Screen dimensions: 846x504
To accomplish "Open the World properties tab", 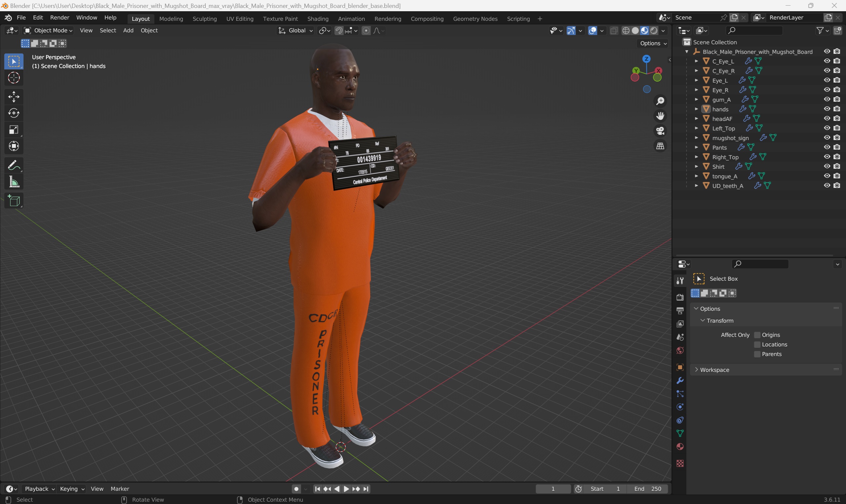I will point(680,350).
